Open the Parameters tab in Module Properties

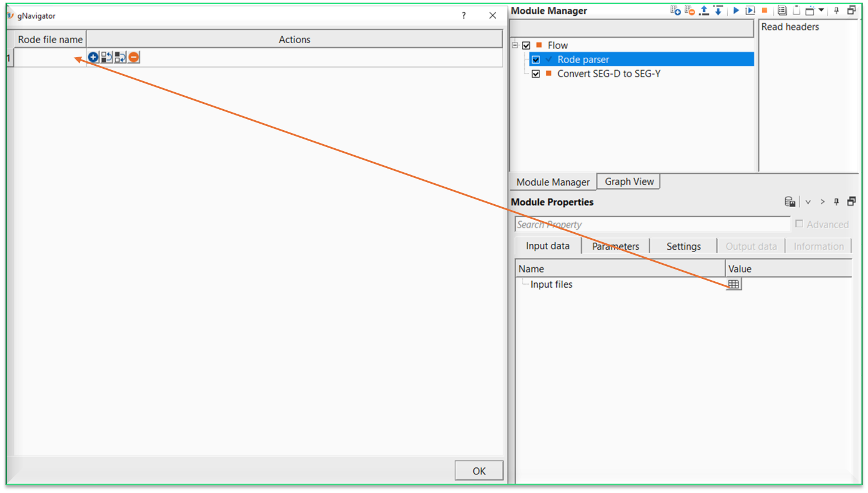click(x=615, y=246)
